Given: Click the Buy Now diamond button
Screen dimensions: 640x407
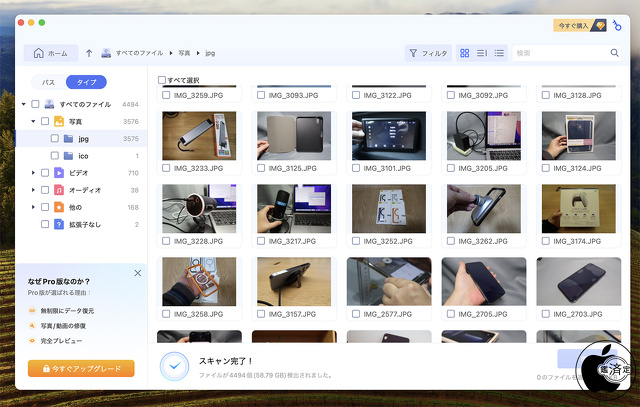Looking at the screenshot, I should (580, 26).
